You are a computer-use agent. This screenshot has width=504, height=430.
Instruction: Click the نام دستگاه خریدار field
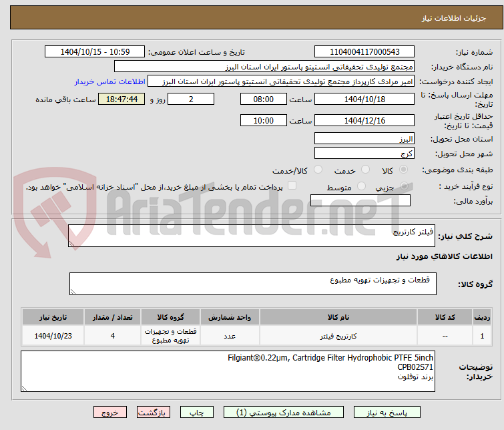click(x=264, y=67)
